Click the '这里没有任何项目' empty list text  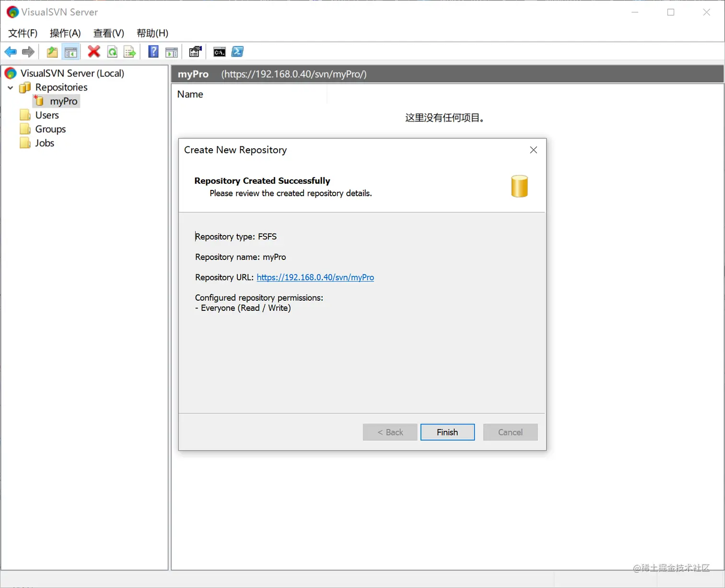[x=444, y=118]
